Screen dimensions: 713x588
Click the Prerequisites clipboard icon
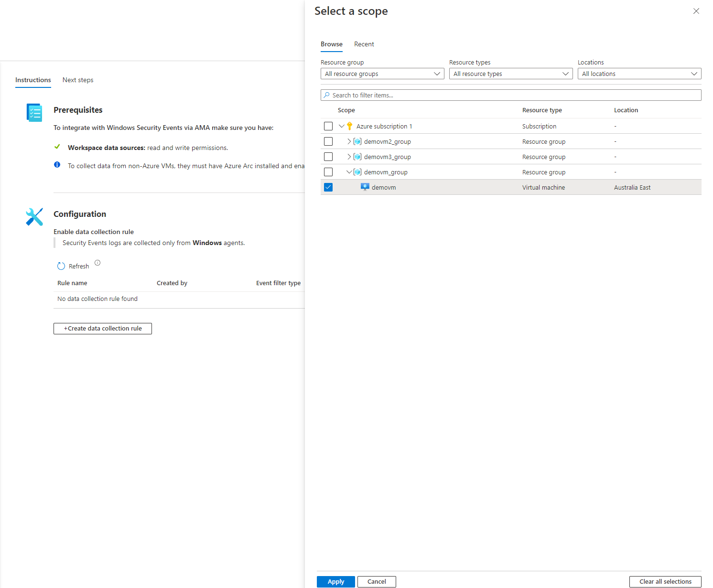(x=33, y=112)
